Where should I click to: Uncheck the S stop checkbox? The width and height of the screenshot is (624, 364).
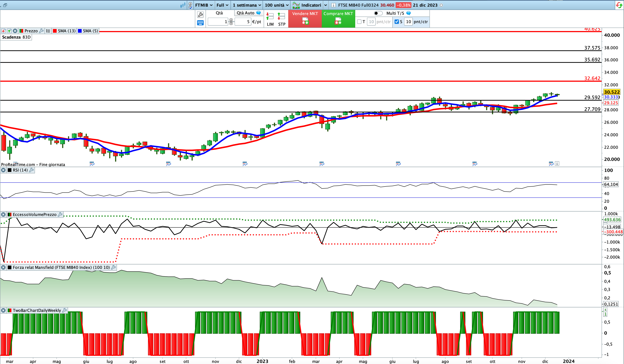(396, 22)
